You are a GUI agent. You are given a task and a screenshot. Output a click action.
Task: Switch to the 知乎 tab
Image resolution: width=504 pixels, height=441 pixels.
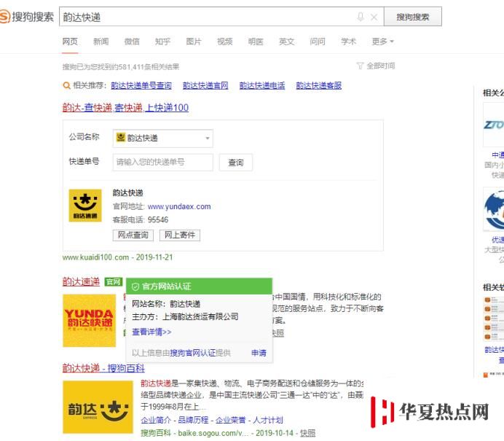coord(162,42)
